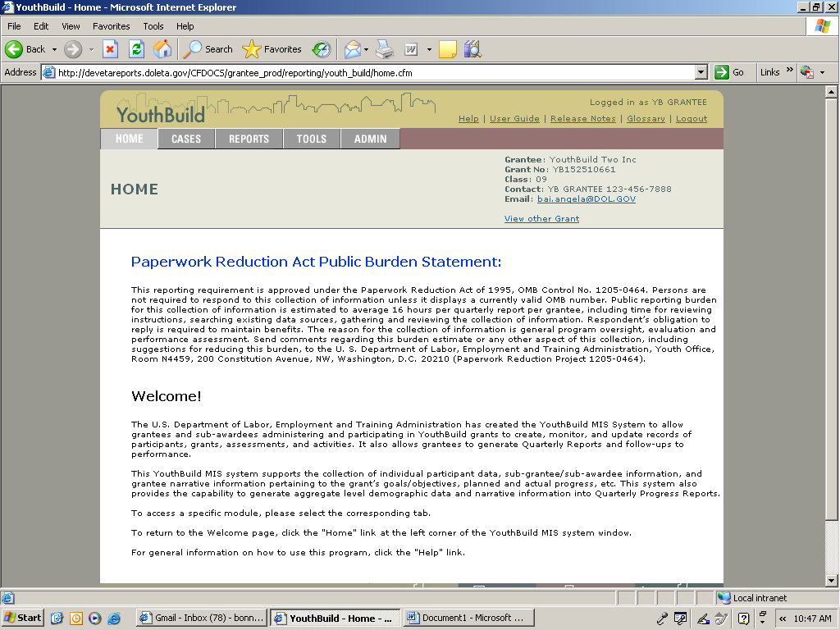Screen dimensions: 840x630
Task: Stop page loading with the red X icon
Action: point(110,49)
